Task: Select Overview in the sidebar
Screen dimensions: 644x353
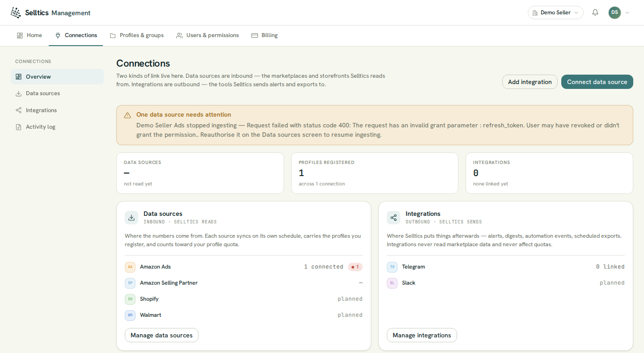Action: (57, 77)
